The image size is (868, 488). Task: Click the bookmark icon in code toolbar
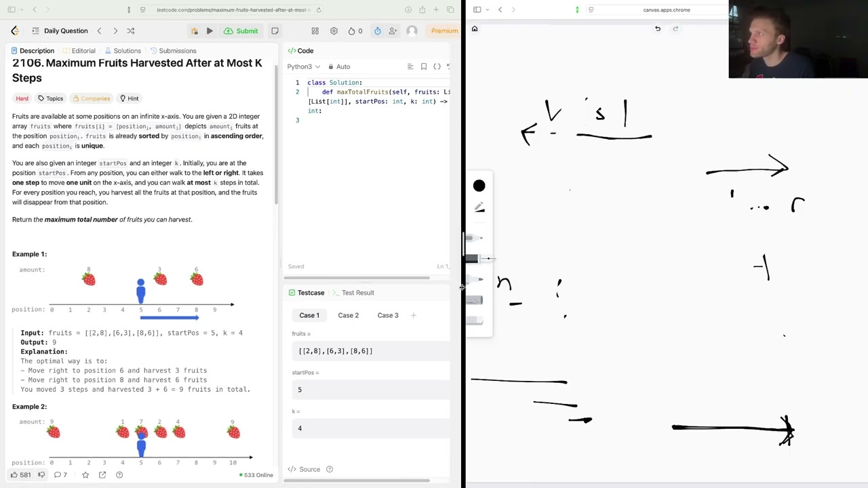424,66
